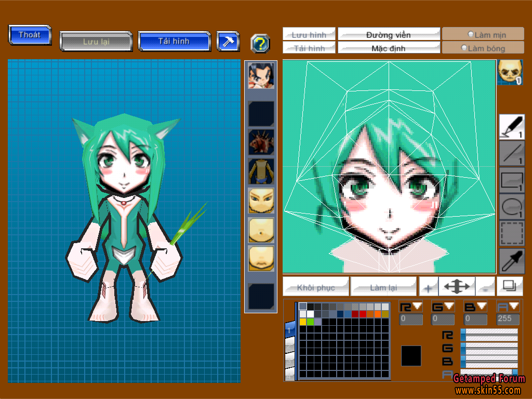Click the Lưu hình button
Viewport: 532px width, 399px height.
(309, 34)
